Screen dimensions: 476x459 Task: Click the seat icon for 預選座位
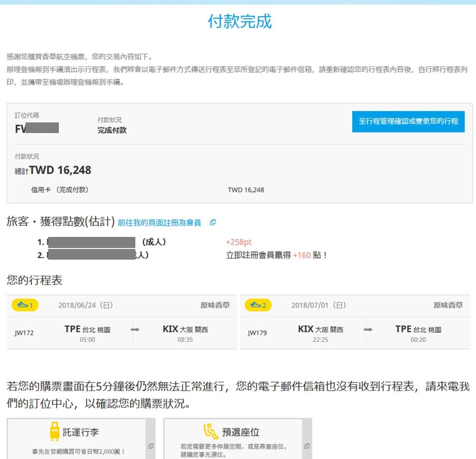(x=211, y=431)
